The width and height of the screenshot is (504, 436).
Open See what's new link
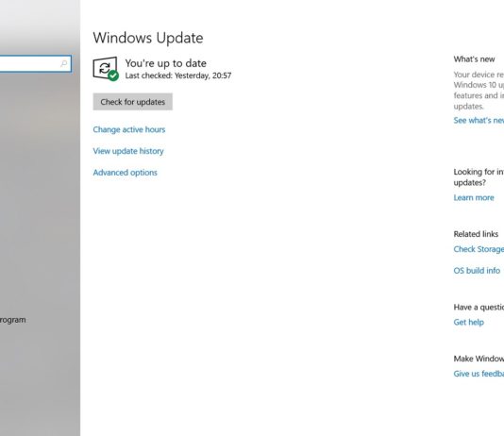click(479, 121)
